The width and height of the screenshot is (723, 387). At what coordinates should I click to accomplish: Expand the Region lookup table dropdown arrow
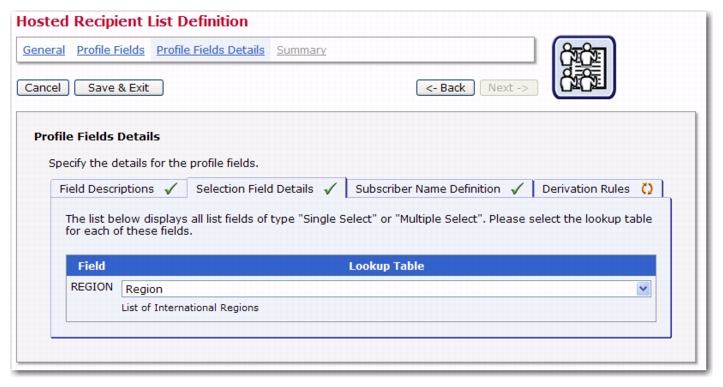point(643,289)
